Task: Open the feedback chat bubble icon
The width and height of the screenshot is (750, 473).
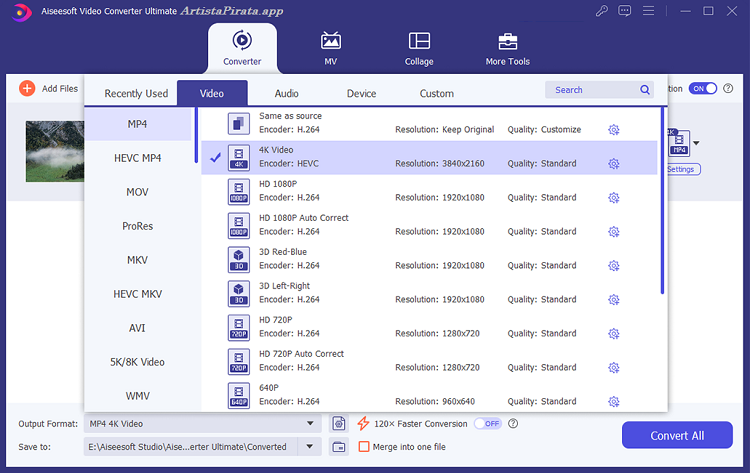Action: pyautogui.click(x=625, y=11)
